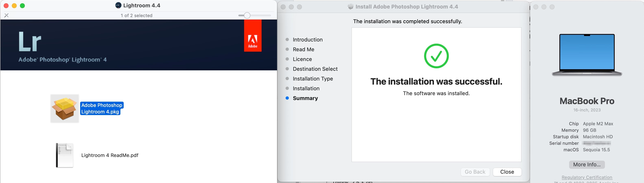This screenshot has height=183, width=644.
Task: Adjust the icon size slider in Finder window
Action: coord(254,15)
